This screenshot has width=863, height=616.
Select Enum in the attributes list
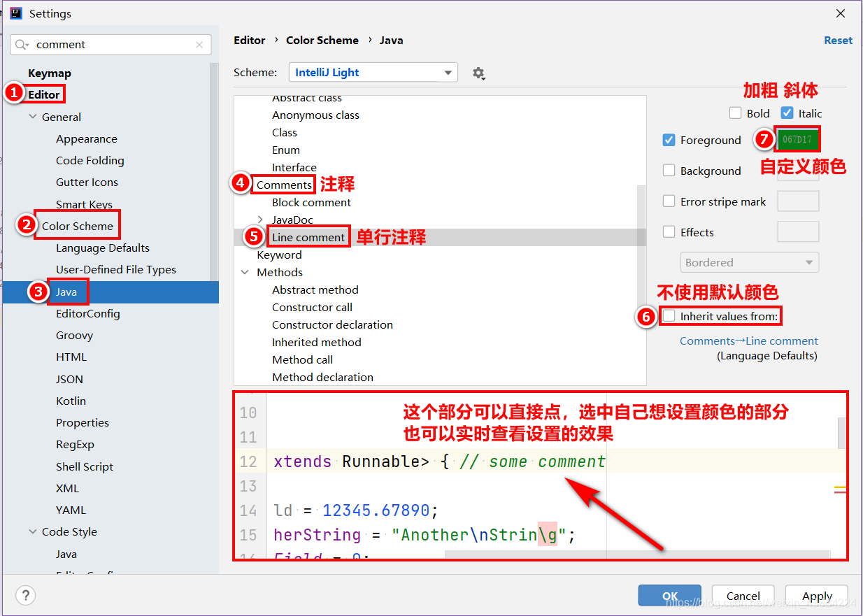286,150
